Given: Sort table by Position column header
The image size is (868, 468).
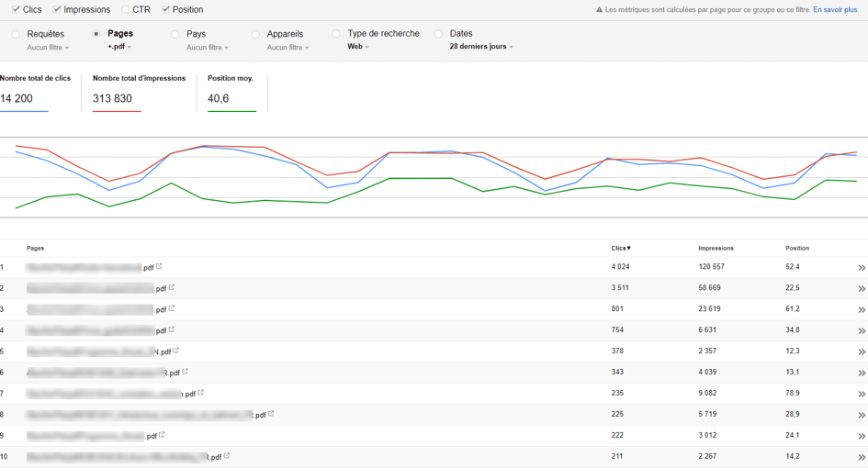Looking at the screenshot, I should [x=797, y=249].
